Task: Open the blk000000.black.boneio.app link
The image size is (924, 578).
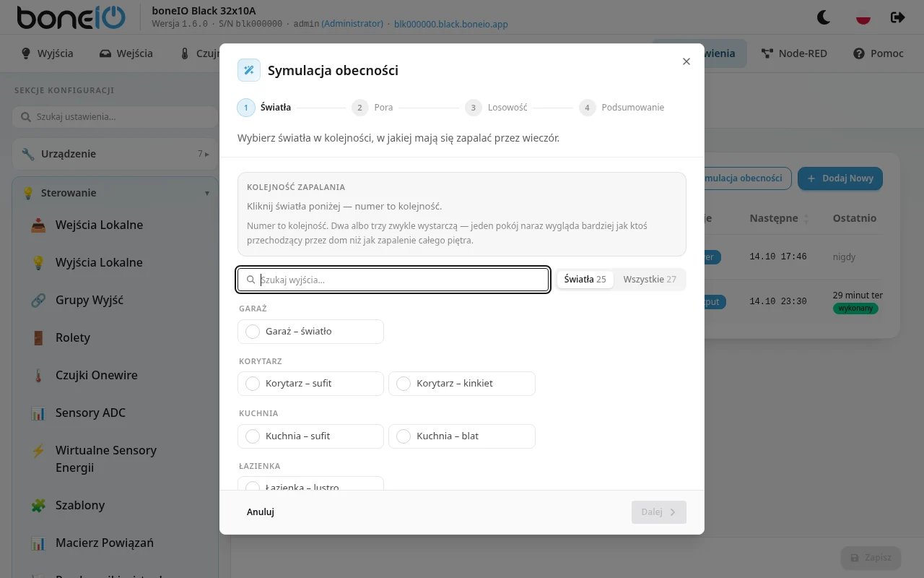Action: pos(451,24)
